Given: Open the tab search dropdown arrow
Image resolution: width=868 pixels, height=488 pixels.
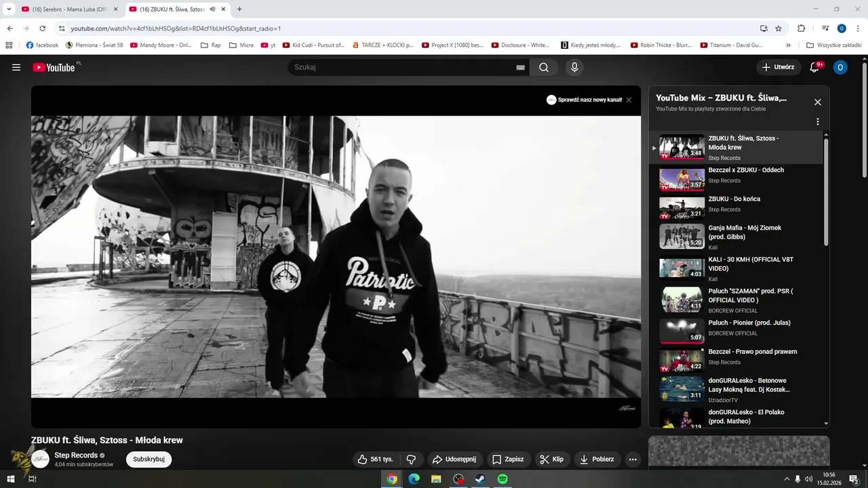Looking at the screenshot, I should [9, 9].
